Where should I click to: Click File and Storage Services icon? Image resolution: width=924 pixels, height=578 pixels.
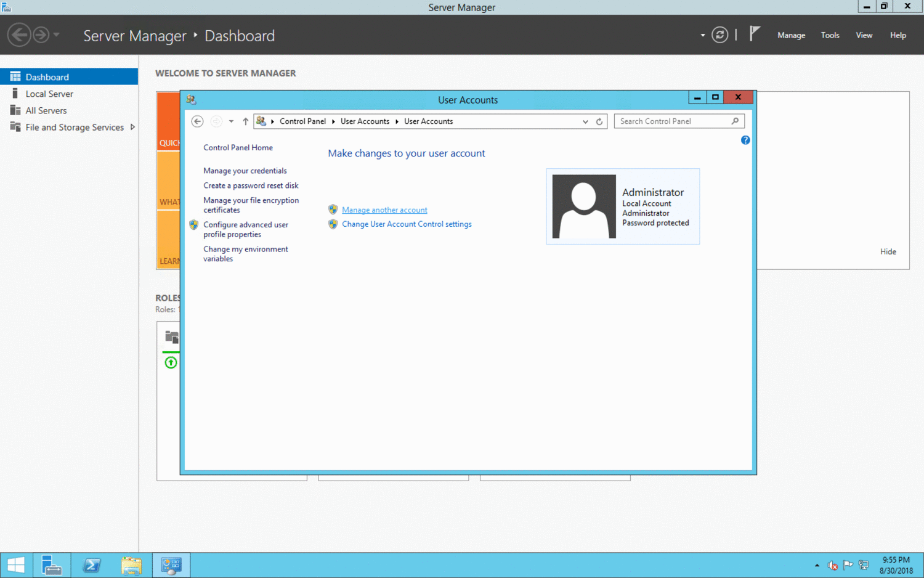[x=15, y=126]
